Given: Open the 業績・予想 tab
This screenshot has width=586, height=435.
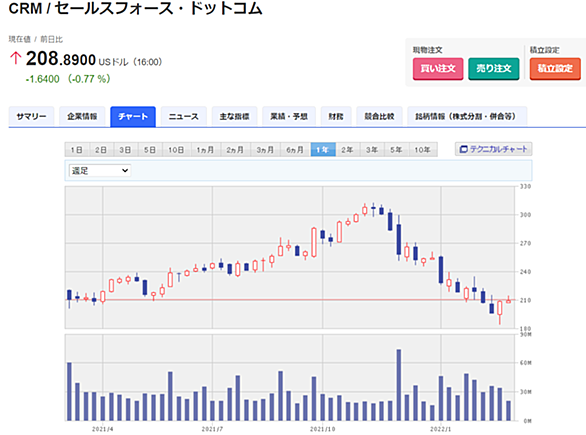Looking at the screenshot, I should click(289, 117).
